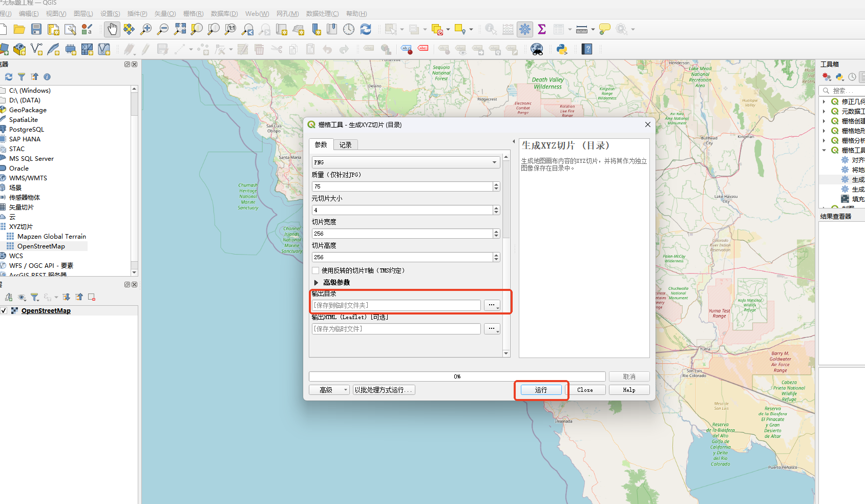Open the Processing Toolbox gear icon

point(525,29)
